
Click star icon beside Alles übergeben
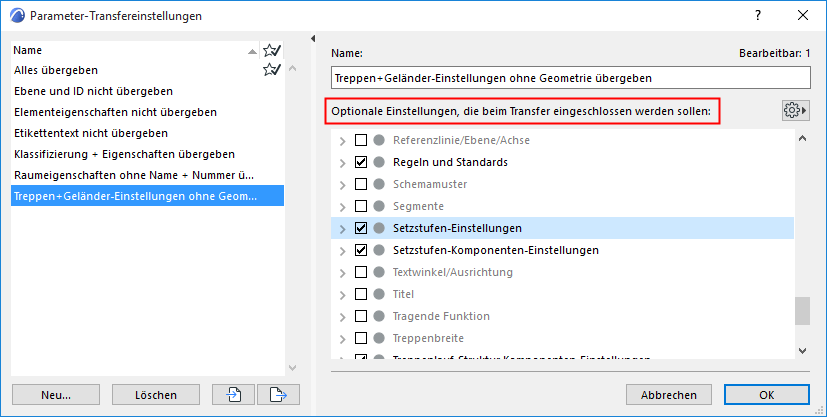click(270, 70)
